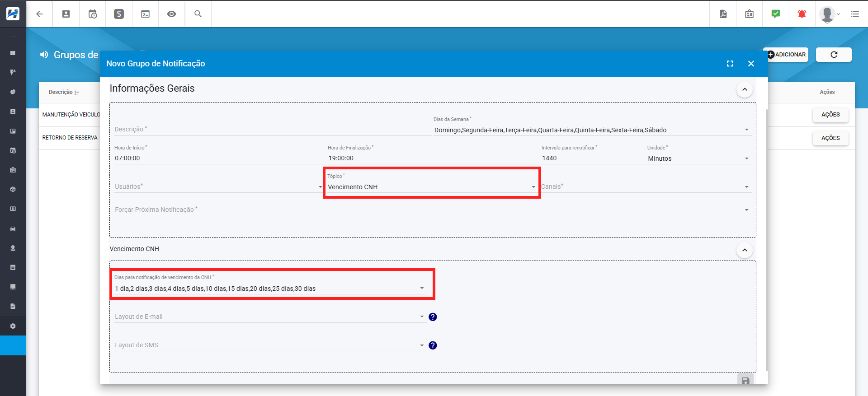Open the dollar sign finance icon
868x396 pixels.
pyautogui.click(x=119, y=14)
